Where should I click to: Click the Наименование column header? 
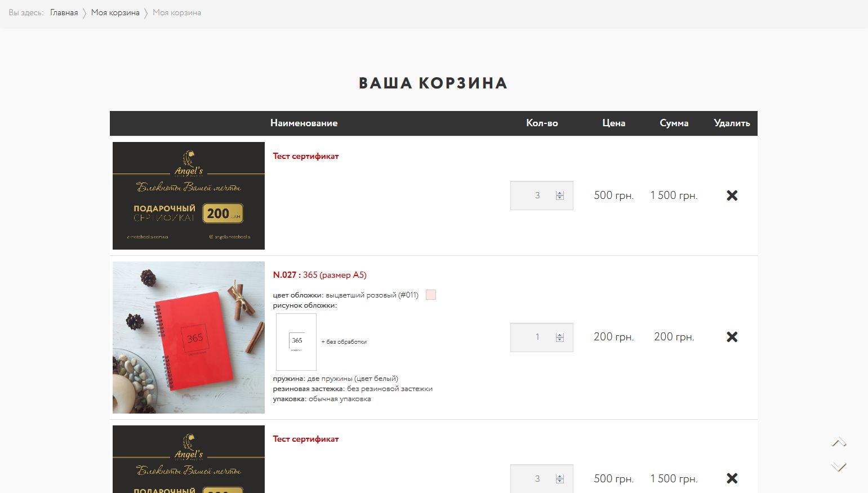tap(304, 123)
